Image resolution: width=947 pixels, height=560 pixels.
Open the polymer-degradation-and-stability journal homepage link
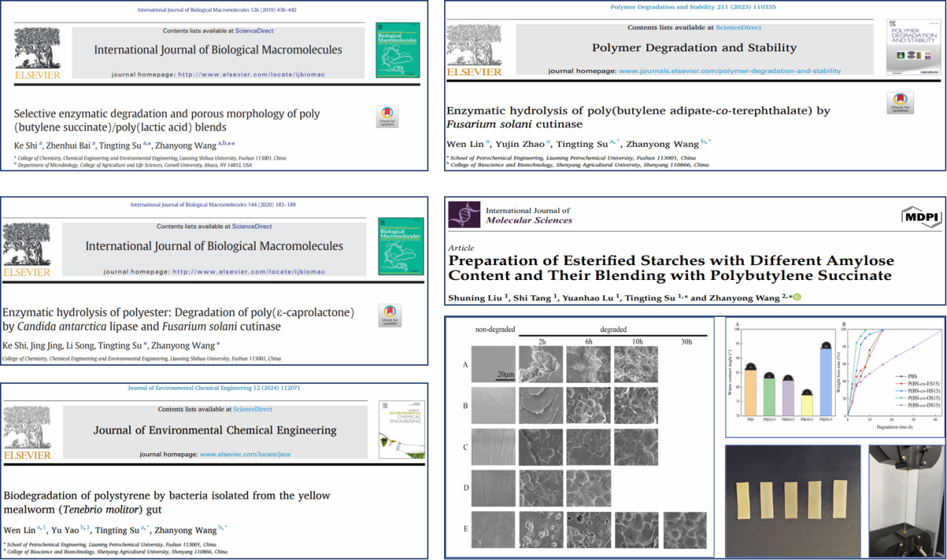729,71
